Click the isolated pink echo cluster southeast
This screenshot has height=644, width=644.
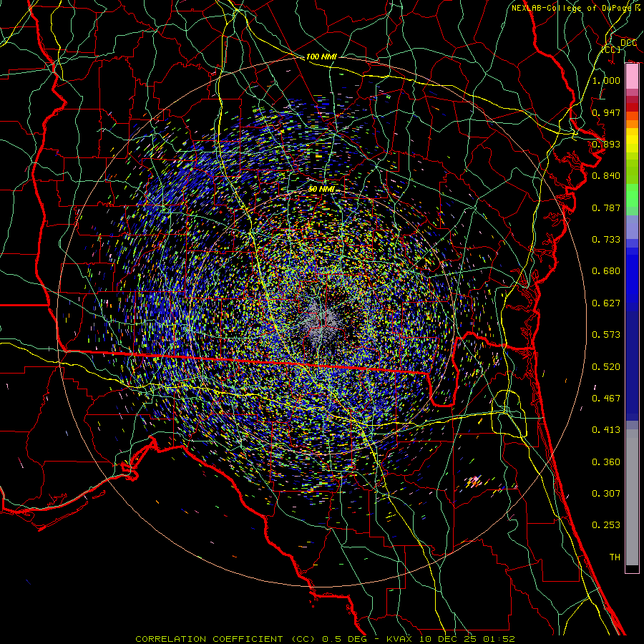pyautogui.click(x=474, y=482)
